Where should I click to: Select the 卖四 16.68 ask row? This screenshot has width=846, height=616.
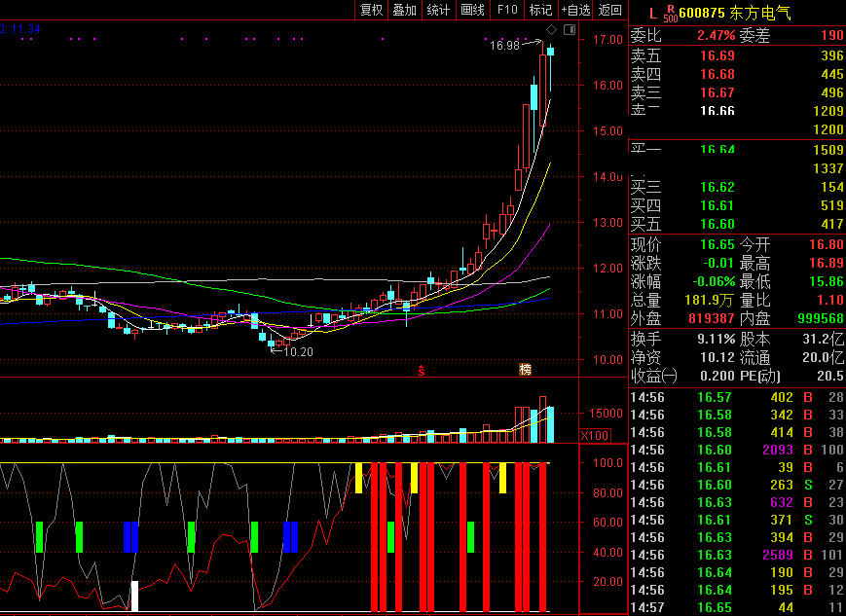(x=737, y=74)
